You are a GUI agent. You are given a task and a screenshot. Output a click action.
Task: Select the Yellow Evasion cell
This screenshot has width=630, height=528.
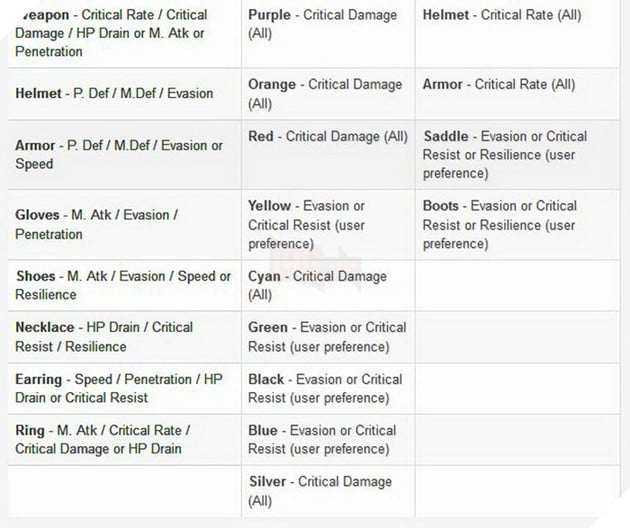click(328, 225)
